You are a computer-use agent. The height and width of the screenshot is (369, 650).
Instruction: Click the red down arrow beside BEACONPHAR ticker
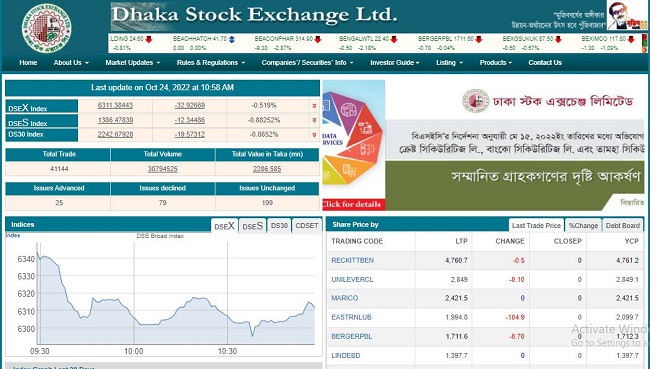click(x=318, y=39)
